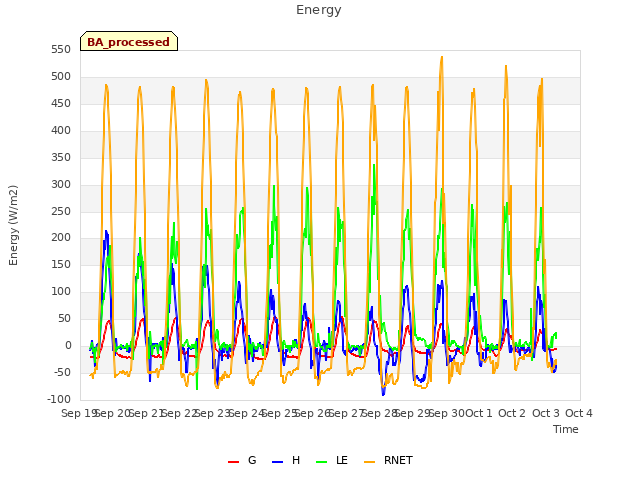The image size is (640, 480).
Task: Click the 100 y-axis tick label
Action: point(61,292)
